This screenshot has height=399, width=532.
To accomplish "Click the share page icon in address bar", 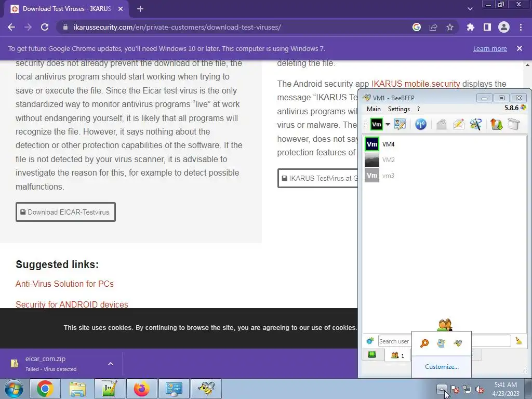I will [x=433, y=27].
